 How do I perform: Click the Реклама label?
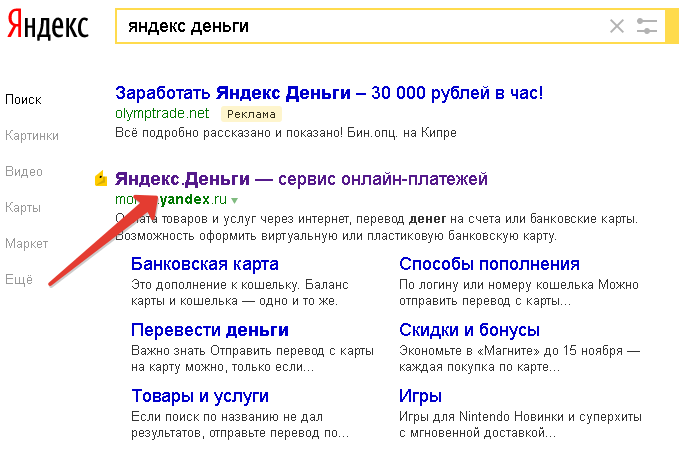click(251, 114)
